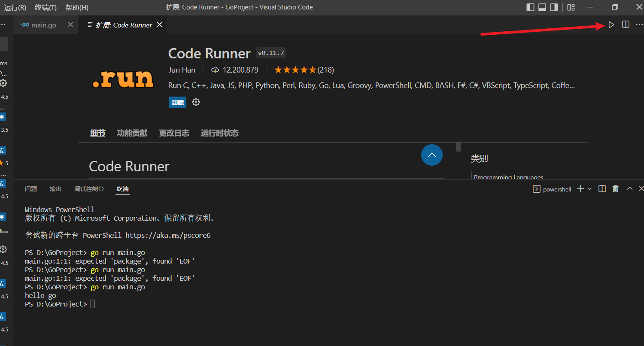This screenshot has height=346, width=644.
Task: Click the terminal prompt input cursor
Action: tap(93, 304)
